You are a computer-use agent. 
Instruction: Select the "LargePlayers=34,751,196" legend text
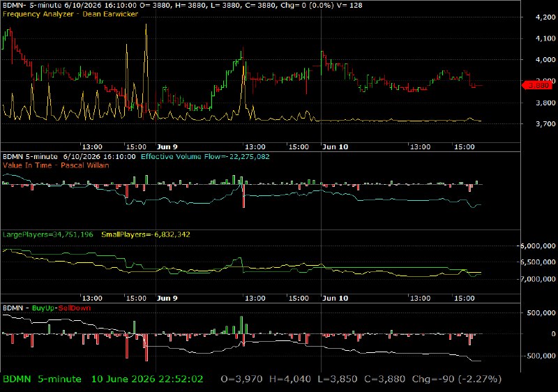[x=48, y=235]
